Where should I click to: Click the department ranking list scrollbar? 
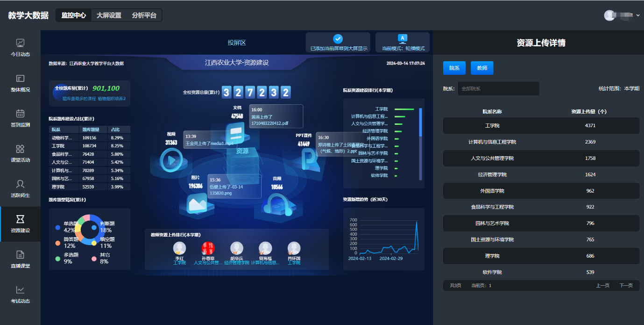tap(420, 123)
